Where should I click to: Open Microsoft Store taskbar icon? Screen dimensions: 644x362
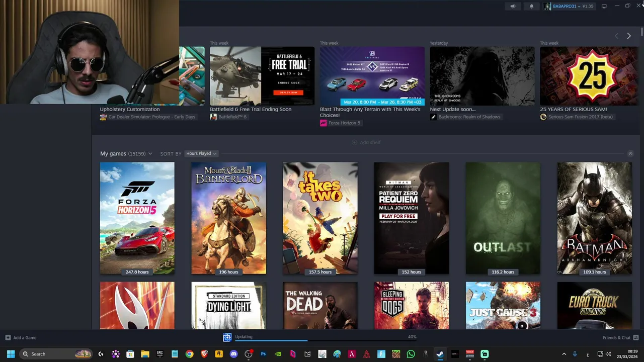[130, 354]
